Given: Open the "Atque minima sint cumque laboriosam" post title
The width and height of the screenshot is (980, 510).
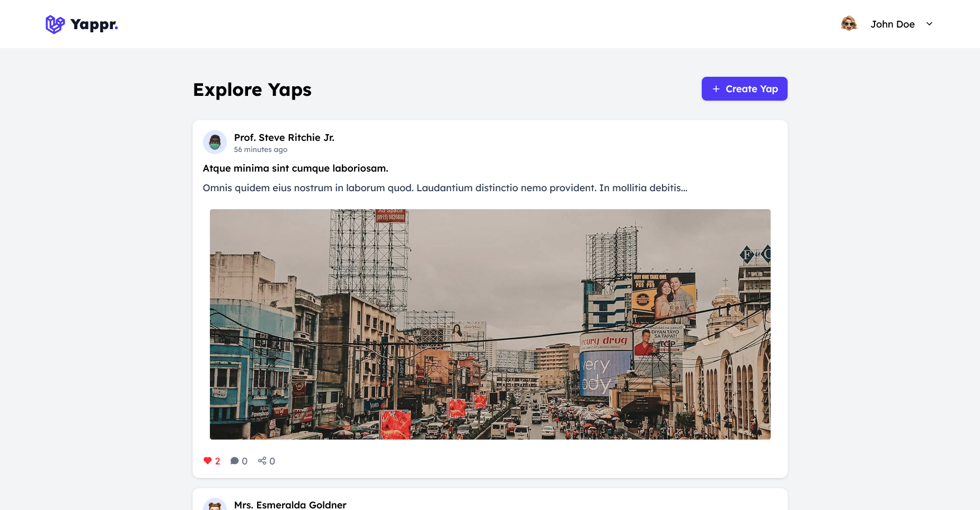Looking at the screenshot, I should click(x=295, y=168).
